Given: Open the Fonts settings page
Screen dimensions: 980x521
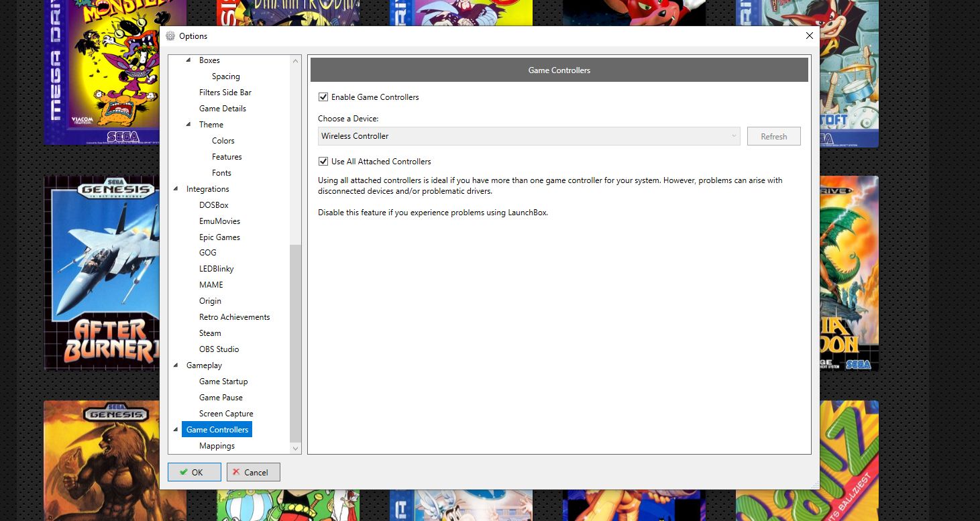Looking at the screenshot, I should pos(221,173).
